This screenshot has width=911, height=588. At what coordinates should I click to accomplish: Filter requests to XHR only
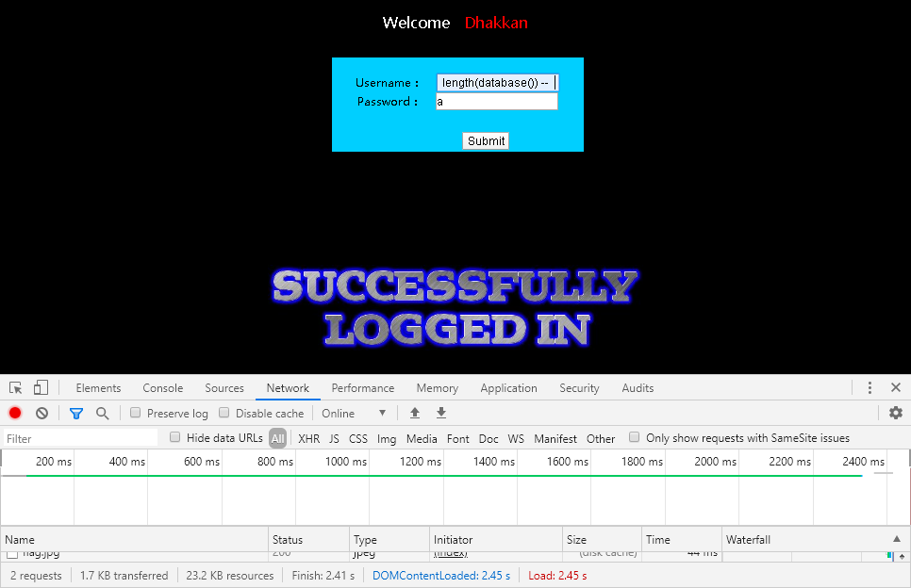click(x=308, y=438)
